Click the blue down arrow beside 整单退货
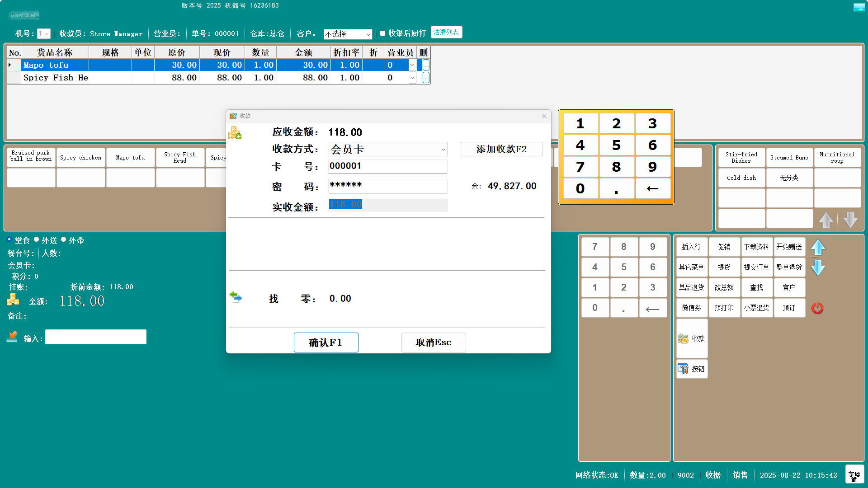868x488 pixels. tap(818, 267)
